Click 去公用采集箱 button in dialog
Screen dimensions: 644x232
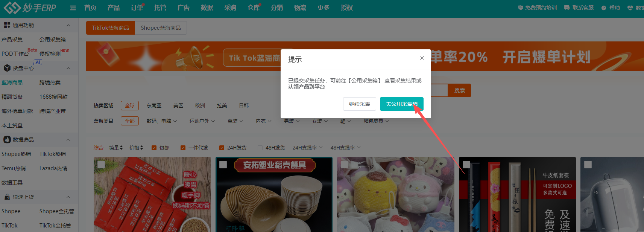click(402, 104)
